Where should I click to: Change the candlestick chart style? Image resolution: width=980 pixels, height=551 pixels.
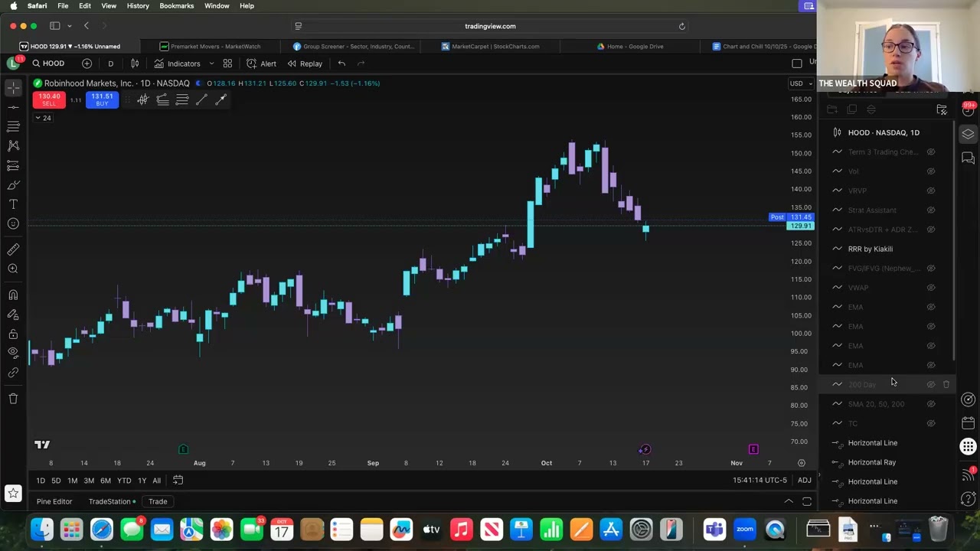(x=135, y=64)
